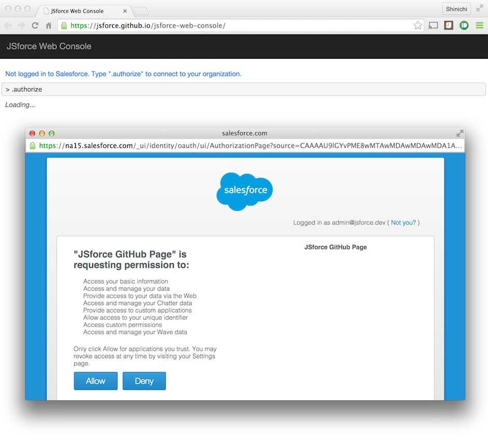
Task: Click the back navigation arrow
Action: tap(8, 25)
